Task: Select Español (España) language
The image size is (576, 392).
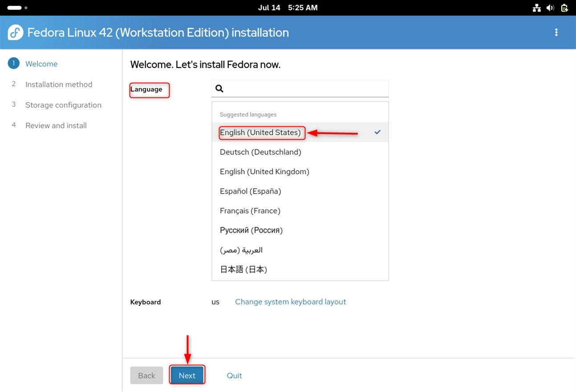Action: pyautogui.click(x=300, y=191)
